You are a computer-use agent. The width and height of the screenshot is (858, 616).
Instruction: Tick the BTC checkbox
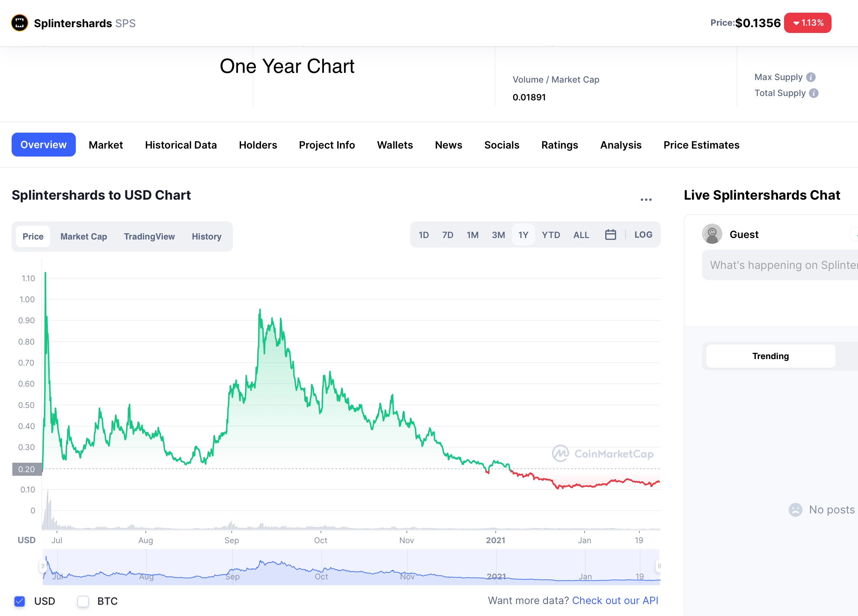(83, 601)
